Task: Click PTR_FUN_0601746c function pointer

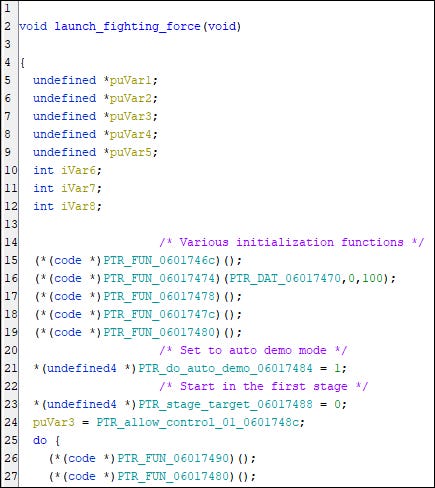Action: 159,260
